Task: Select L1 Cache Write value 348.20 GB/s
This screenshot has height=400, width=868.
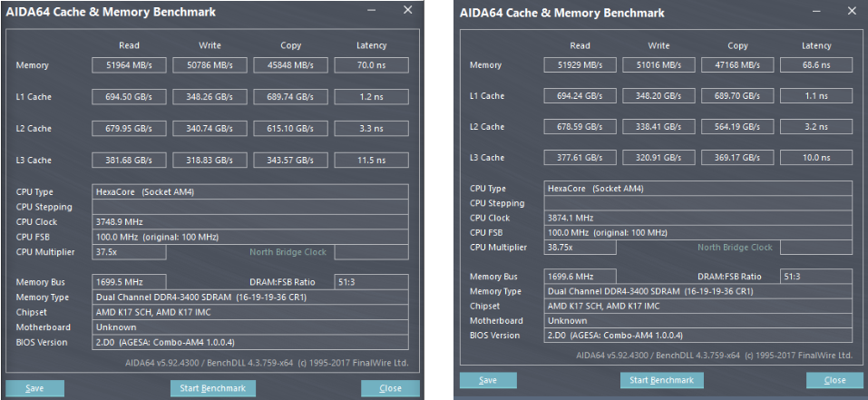Action: coord(658,96)
